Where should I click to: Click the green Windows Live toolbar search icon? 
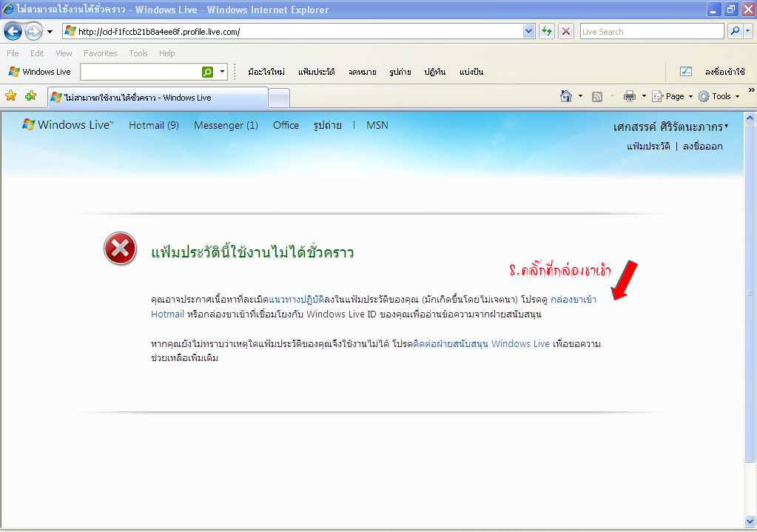tap(208, 72)
